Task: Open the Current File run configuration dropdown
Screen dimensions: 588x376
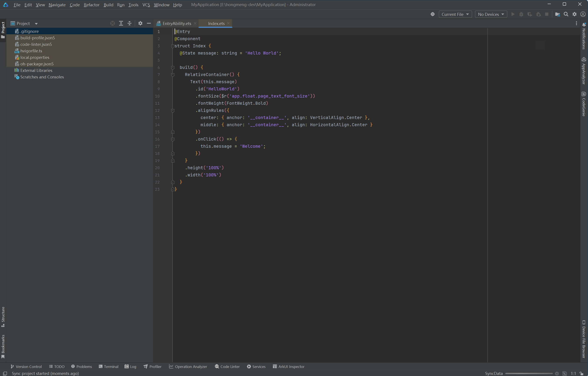Action: coord(455,14)
